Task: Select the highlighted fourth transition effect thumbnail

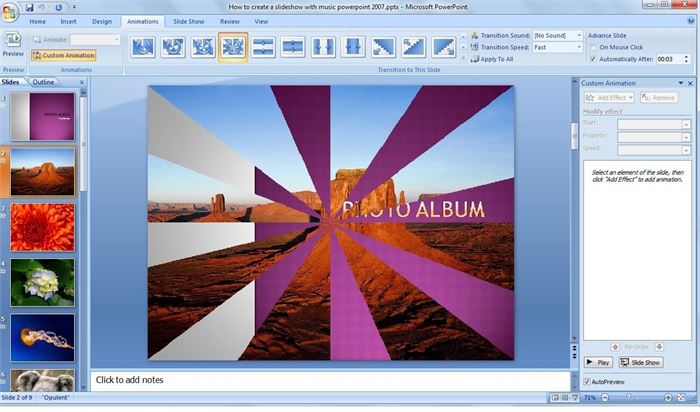Action: coord(233,46)
